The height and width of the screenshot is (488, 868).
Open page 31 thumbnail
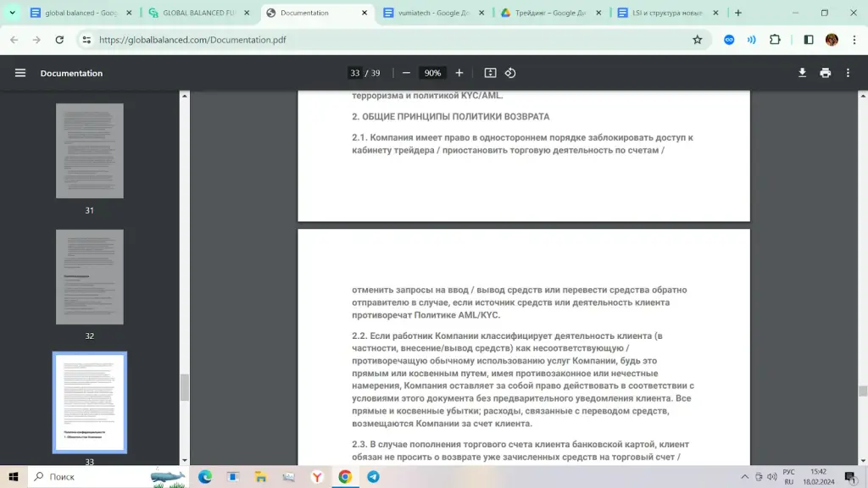[90, 151]
